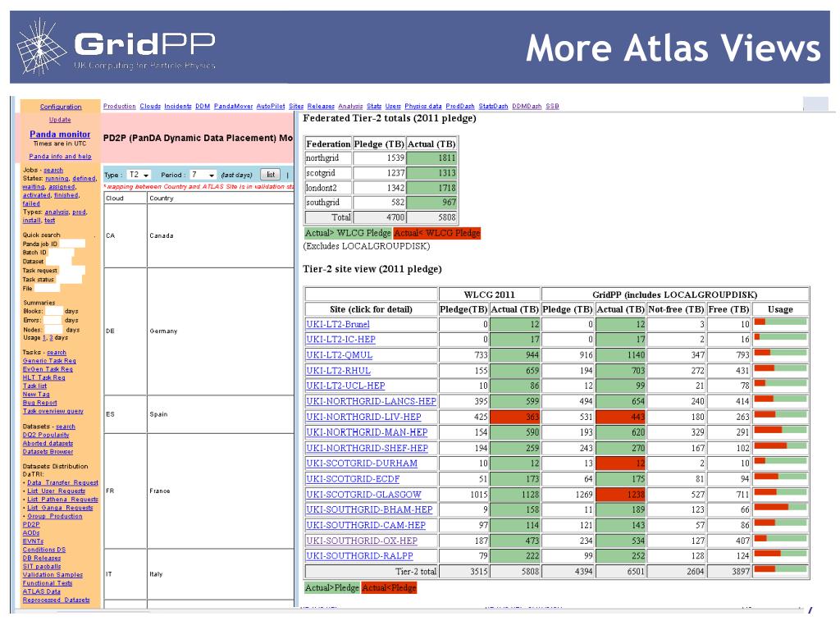Focus the Task request input field
The height and width of the screenshot is (630, 840).
coord(71,270)
